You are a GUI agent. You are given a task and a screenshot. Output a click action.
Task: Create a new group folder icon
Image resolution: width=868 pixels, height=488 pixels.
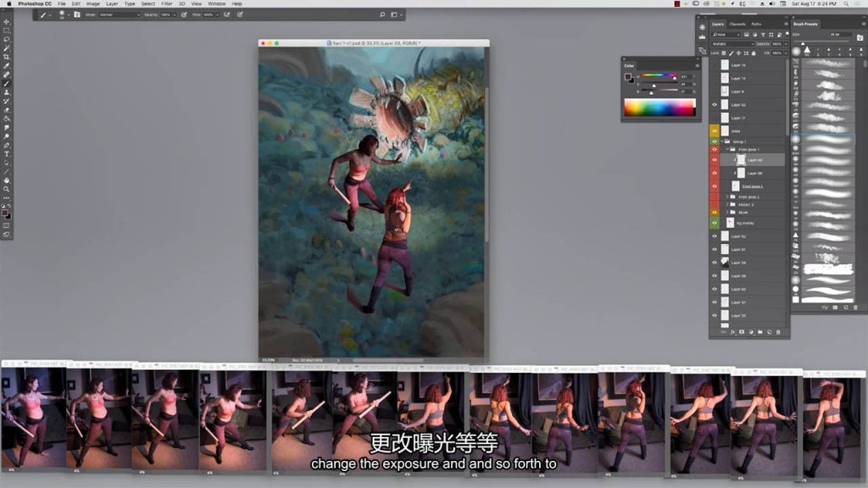[x=760, y=332]
